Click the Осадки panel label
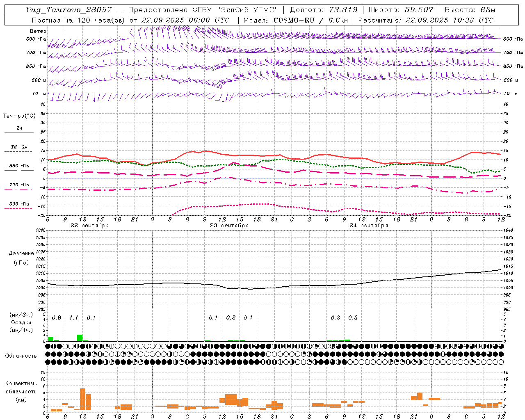Screen dimensions: 525x420 [21, 322]
